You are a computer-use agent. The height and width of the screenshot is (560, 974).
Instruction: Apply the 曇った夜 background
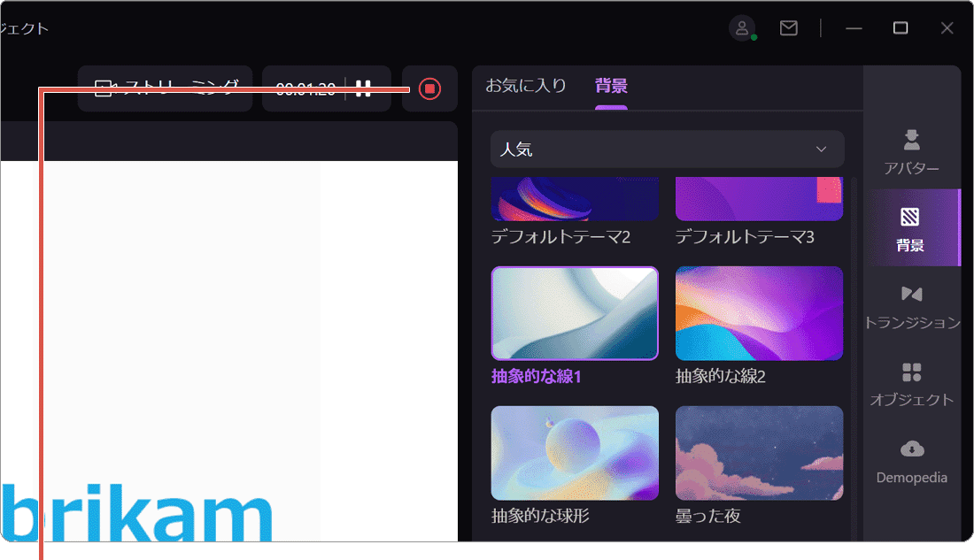759,452
